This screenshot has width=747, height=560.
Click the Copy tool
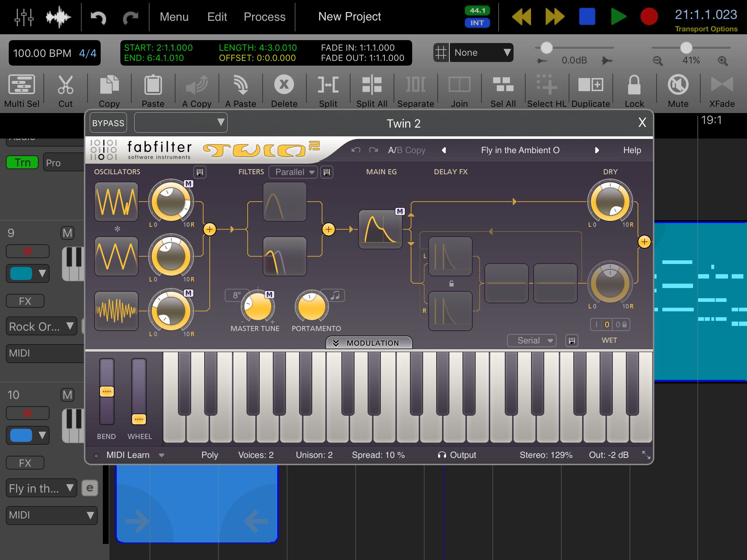(109, 91)
